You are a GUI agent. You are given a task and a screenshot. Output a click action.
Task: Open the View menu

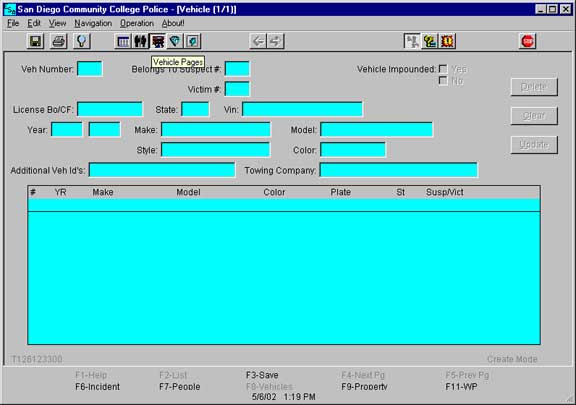point(57,24)
